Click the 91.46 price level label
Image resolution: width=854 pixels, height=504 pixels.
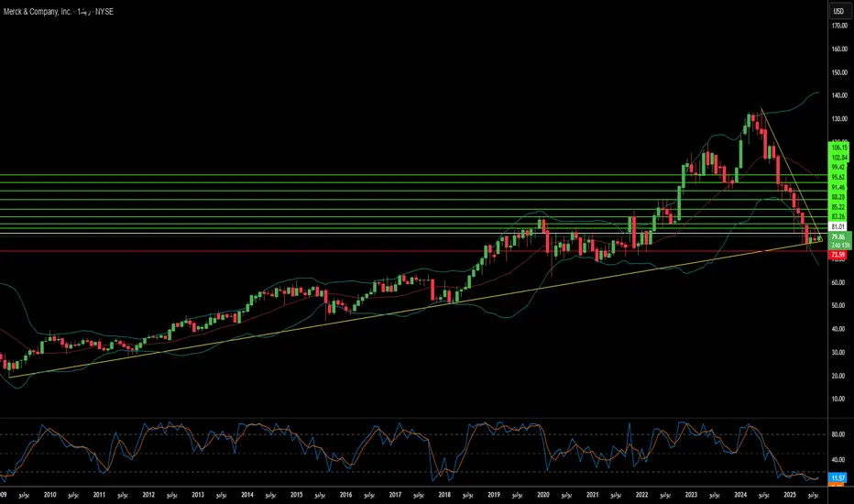[838, 187]
